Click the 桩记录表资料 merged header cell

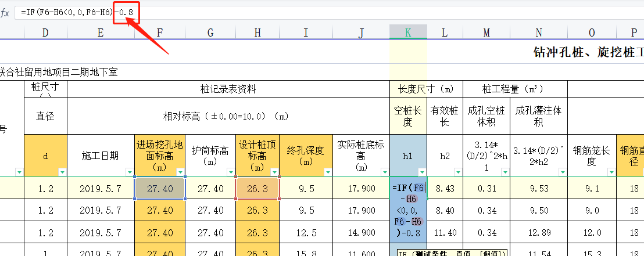point(228,89)
